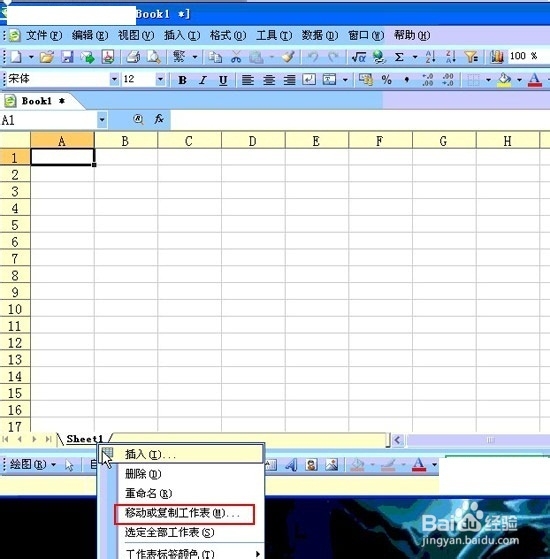Toggle thousands separator comma style
Screen dimensions: 550x559
tap(406, 80)
